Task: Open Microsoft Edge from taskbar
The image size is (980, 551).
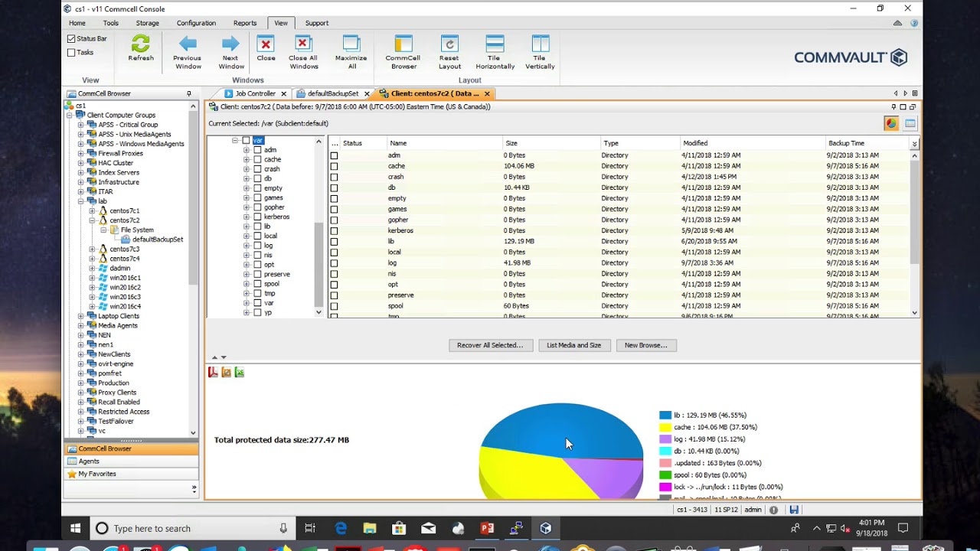Action: pos(341,528)
